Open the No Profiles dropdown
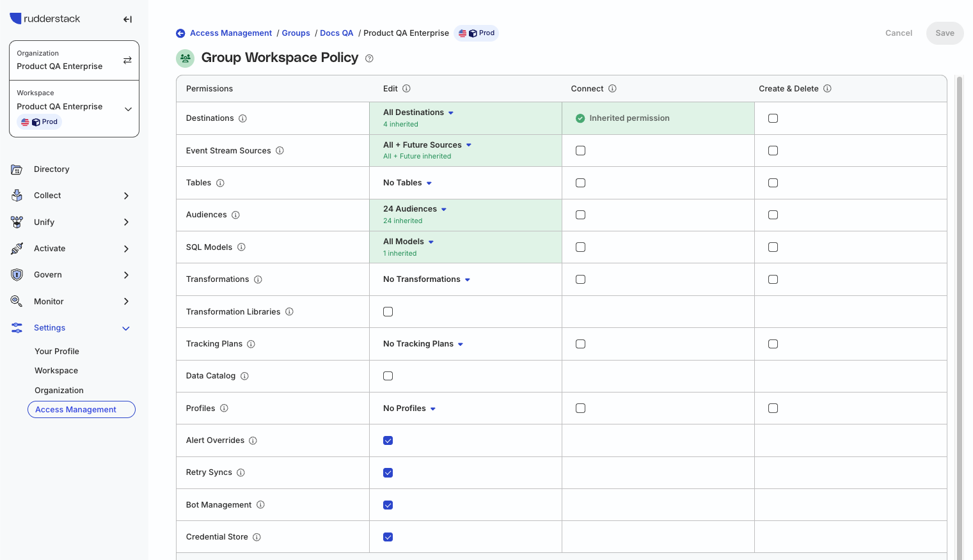The width and height of the screenshot is (973, 560). (x=409, y=408)
